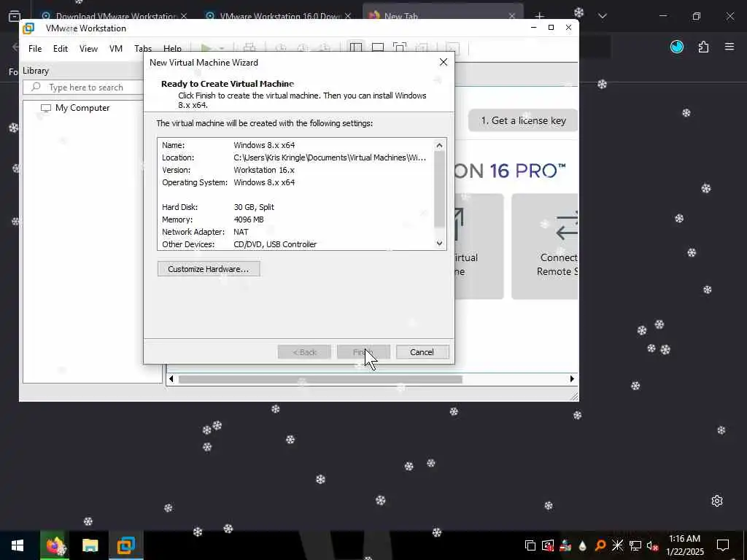Click the white asterisk tray icon
This screenshot has height=560, width=747.
617,545
